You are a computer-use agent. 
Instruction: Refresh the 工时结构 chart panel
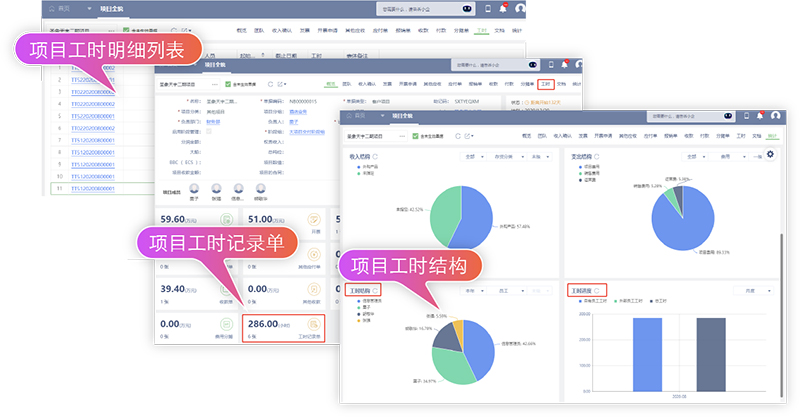coord(375,290)
